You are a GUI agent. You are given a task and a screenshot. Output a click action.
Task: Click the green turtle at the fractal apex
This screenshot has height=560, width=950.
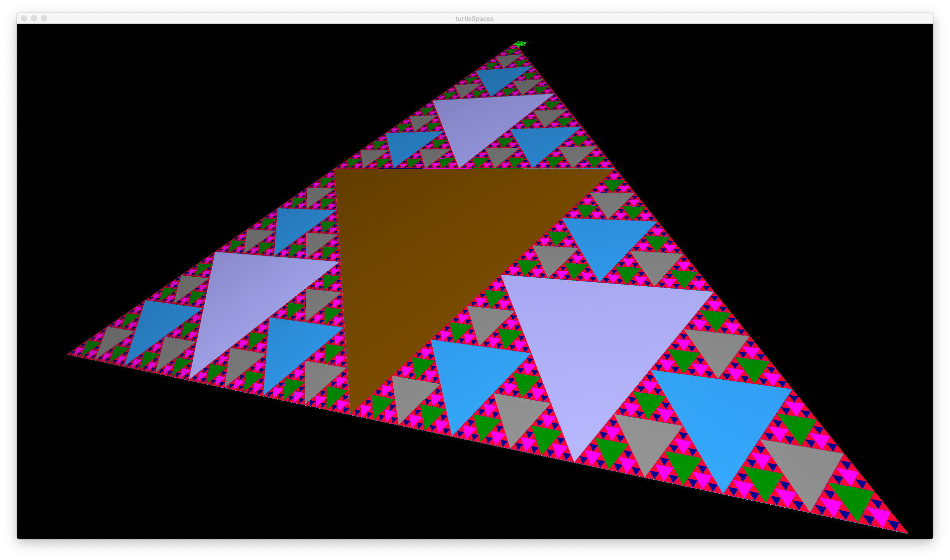point(520,44)
